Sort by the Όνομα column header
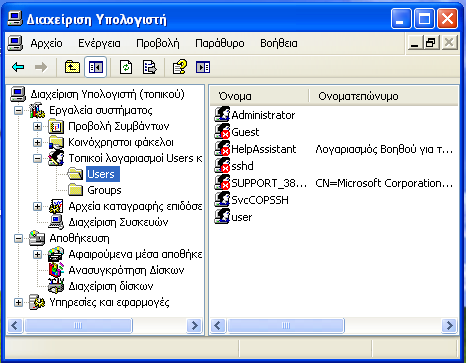 tap(259, 96)
